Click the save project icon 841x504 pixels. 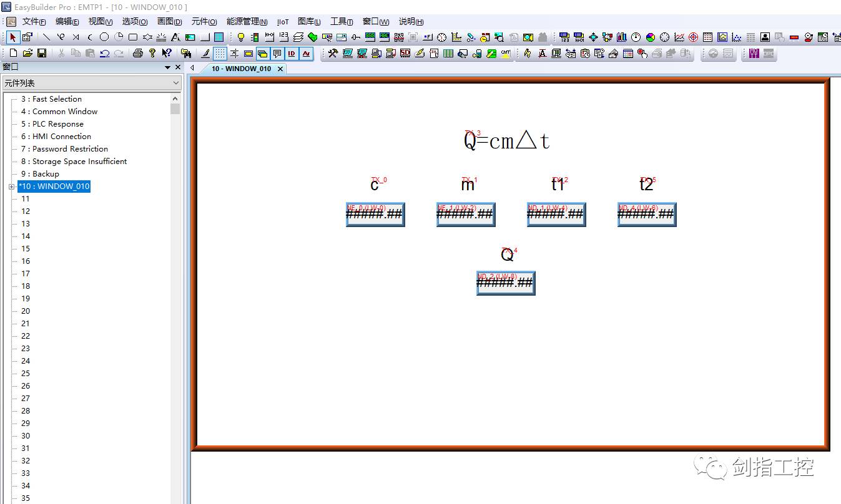tap(42, 54)
